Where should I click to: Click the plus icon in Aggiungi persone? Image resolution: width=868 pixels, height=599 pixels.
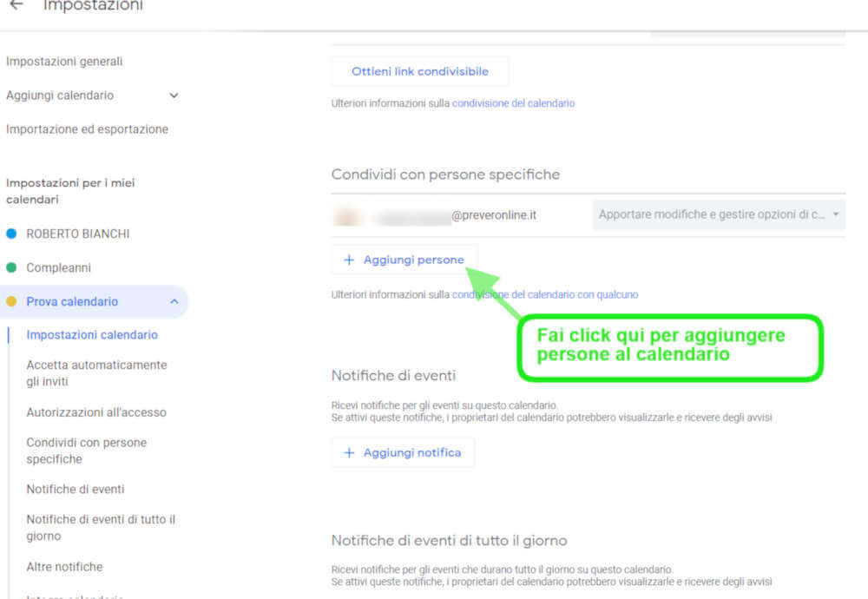click(350, 260)
